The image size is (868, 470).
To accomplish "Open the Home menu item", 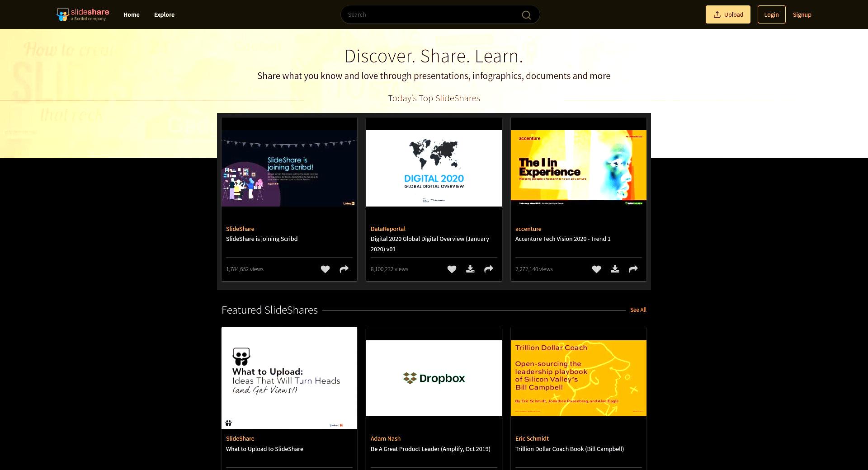I will point(132,14).
